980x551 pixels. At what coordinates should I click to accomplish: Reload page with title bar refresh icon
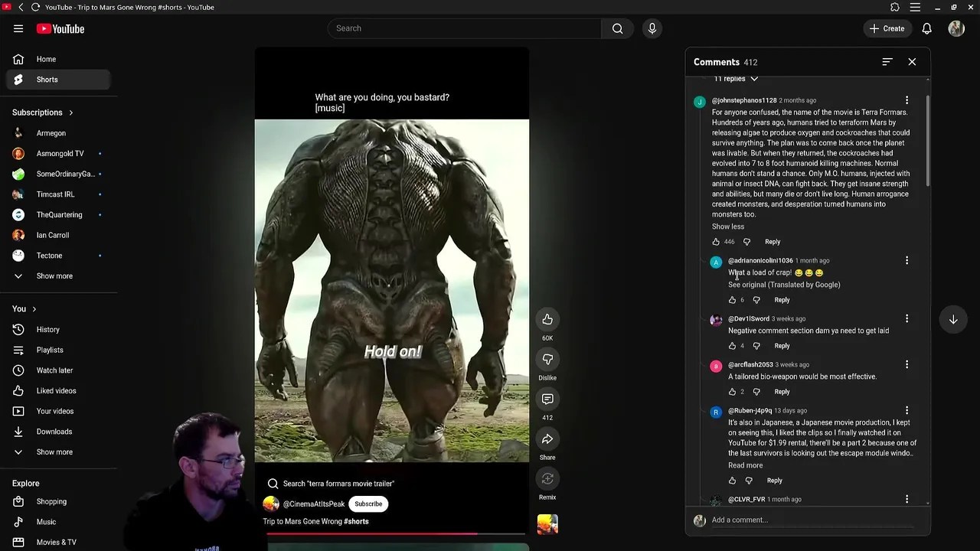tap(35, 7)
